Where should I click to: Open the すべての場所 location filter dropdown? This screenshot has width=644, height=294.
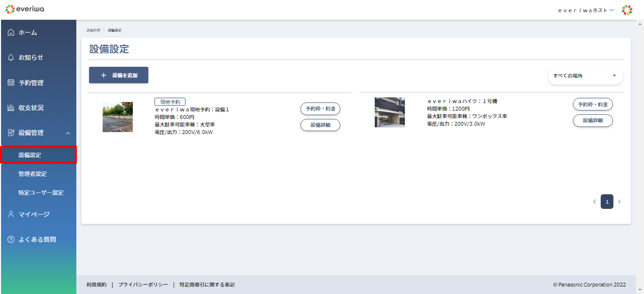pos(585,76)
